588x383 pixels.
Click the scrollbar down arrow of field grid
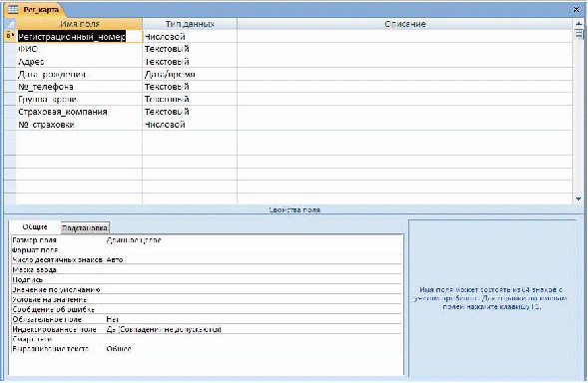(579, 199)
